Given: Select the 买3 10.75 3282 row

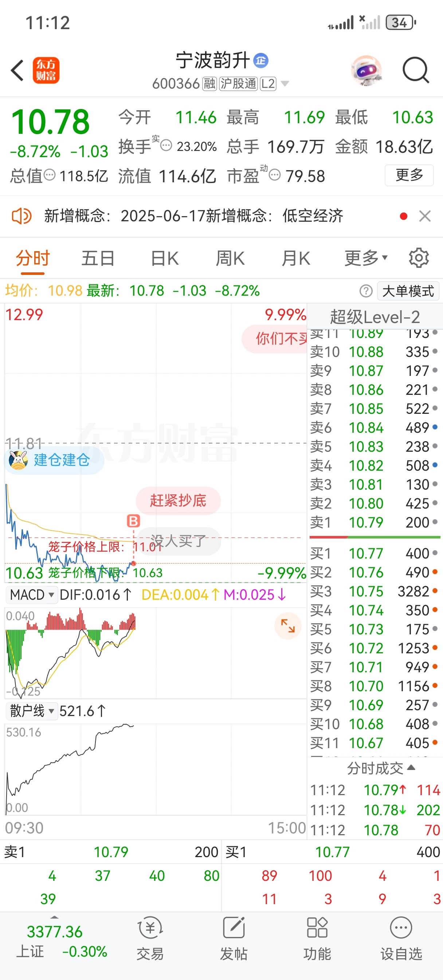Looking at the screenshot, I should 375,591.
